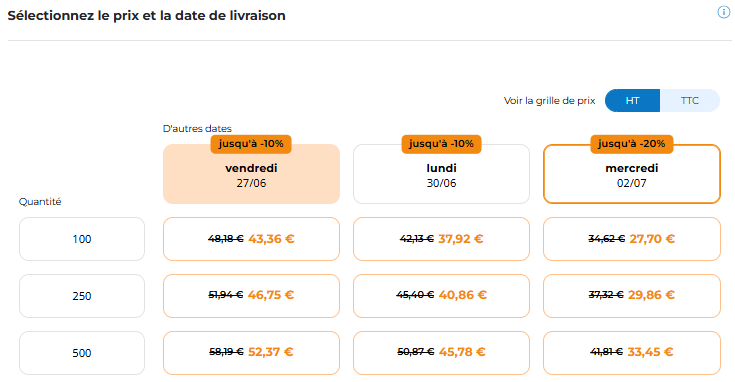
Task: Switch price grid to HT
Action: point(632,100)
